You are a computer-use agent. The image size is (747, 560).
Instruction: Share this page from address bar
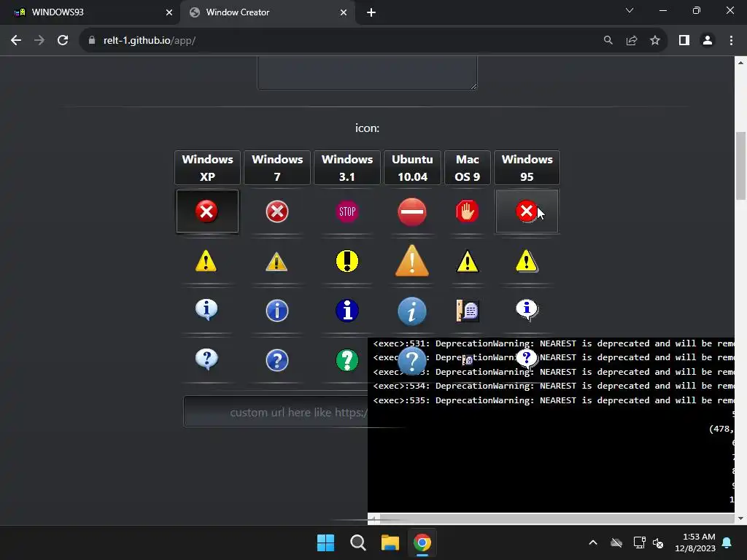point(632,41)
